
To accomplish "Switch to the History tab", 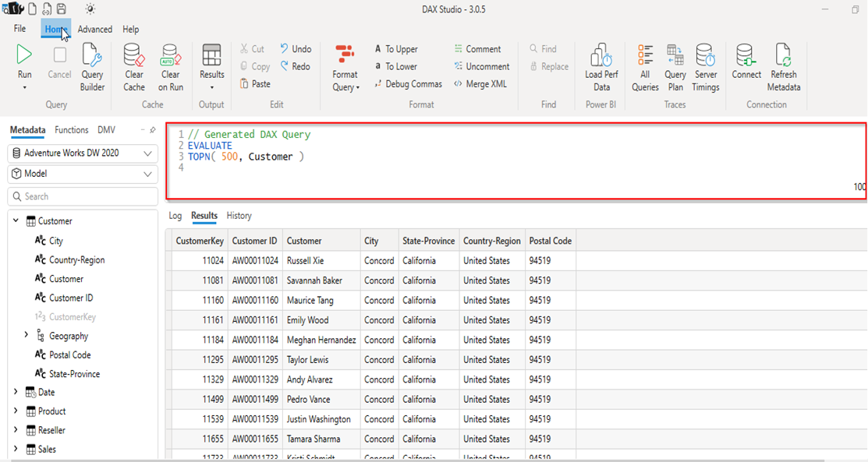I will click(x=239, y=216).
